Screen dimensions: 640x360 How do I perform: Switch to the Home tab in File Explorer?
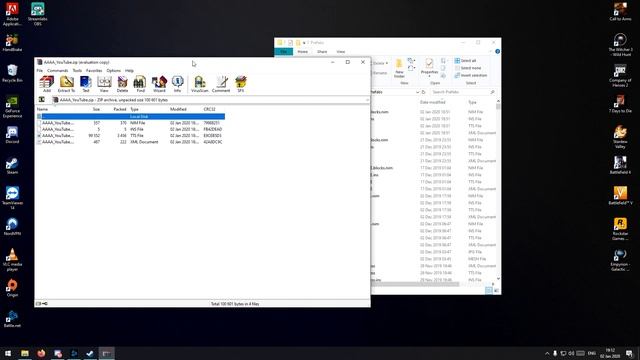click(x=302, y=52)
